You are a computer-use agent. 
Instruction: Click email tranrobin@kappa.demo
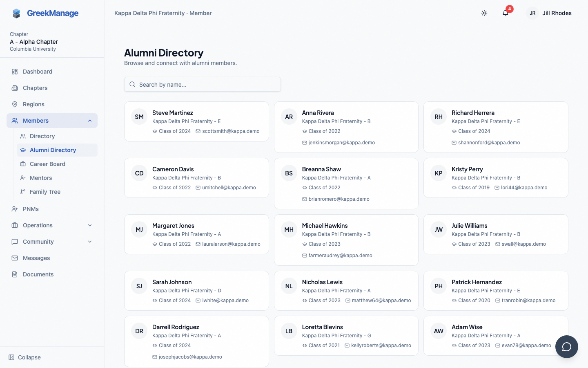pos(529,301)
